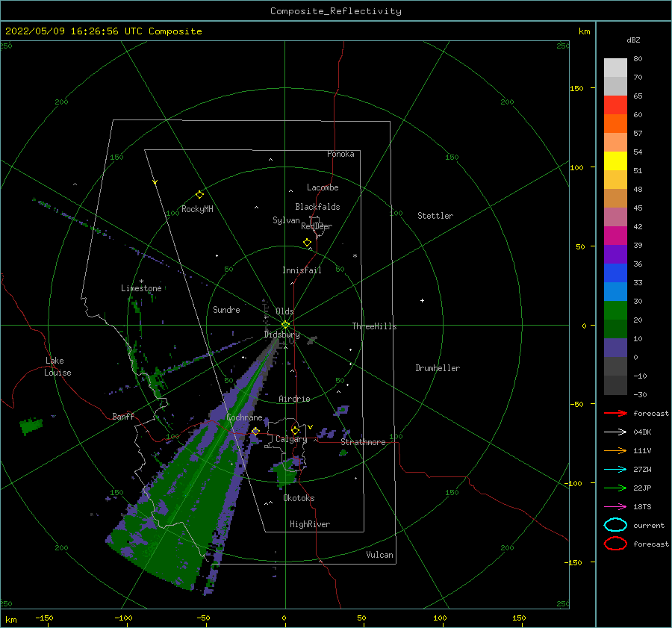Click the white asterisk marker above Limestone
Screen dimensions: 672x628
(141, 282)
